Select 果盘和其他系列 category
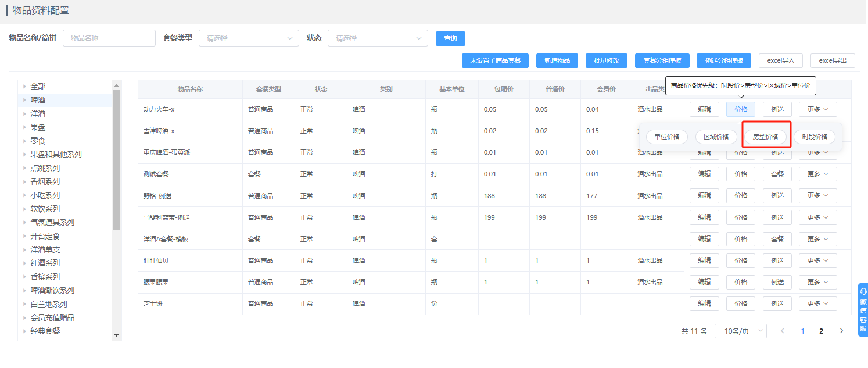Image resolution: width=868 pixels, height=368 pixels. 56,154
